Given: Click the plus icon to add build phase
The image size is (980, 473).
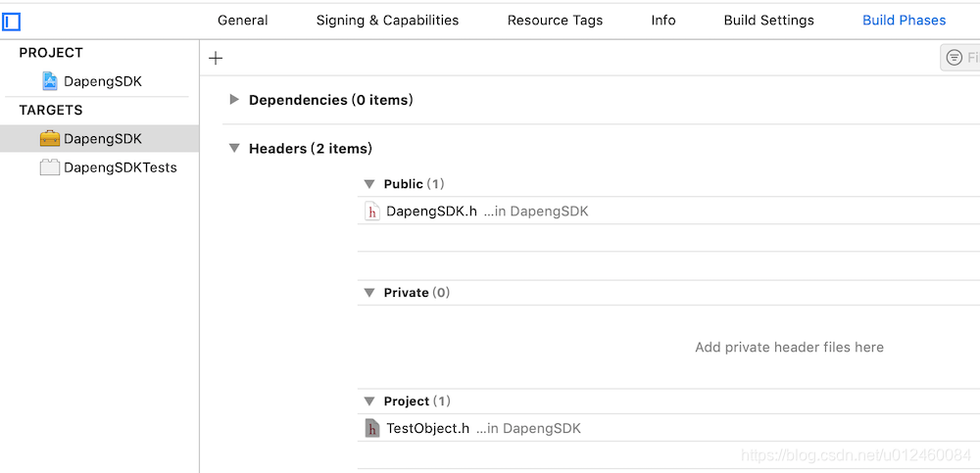Looking at the screenshot, I should (x=216, y=59).
